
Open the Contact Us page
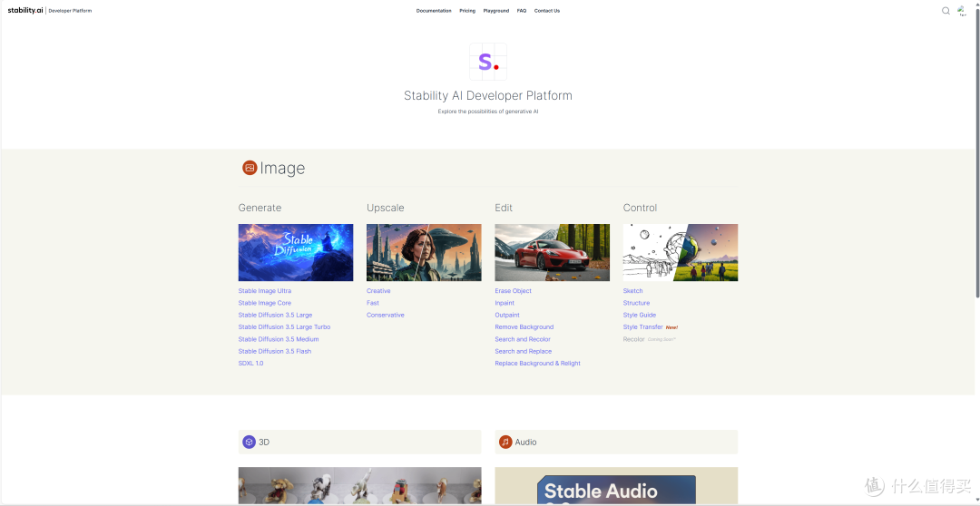click(x=547, y=11)
